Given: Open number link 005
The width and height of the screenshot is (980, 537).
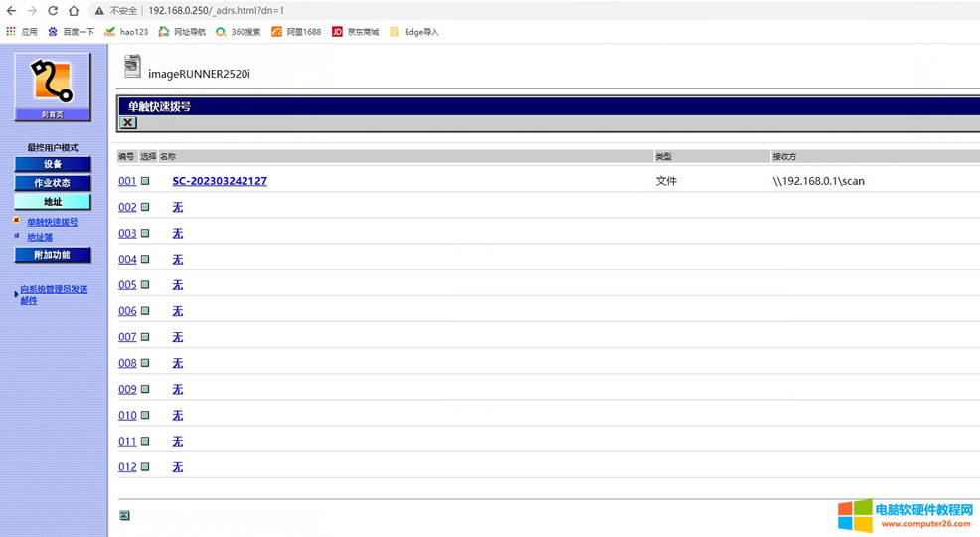Looking at the screenshot, I should tap(127, 285).
